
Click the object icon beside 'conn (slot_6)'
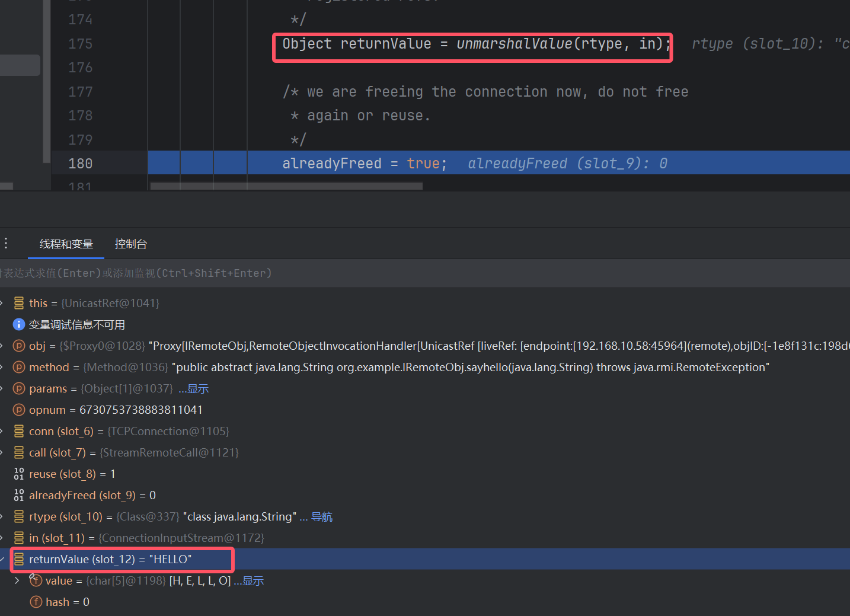coord(19,431)
